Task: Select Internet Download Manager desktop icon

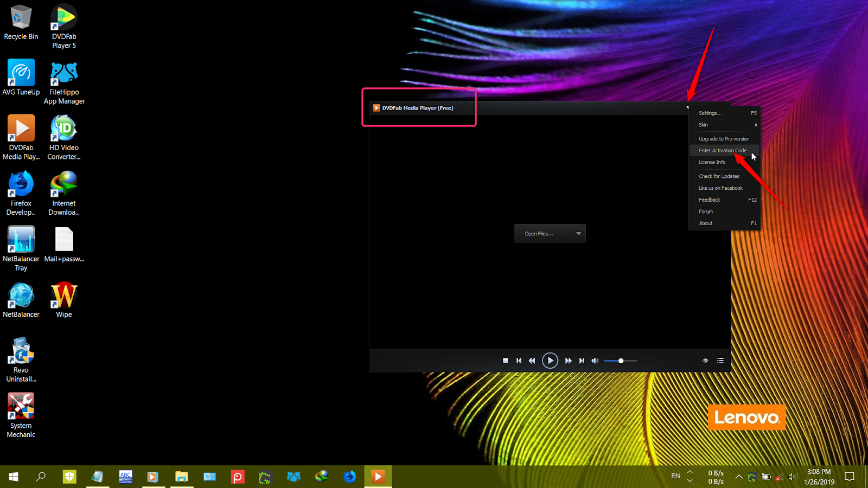Action: pos(64,193)
